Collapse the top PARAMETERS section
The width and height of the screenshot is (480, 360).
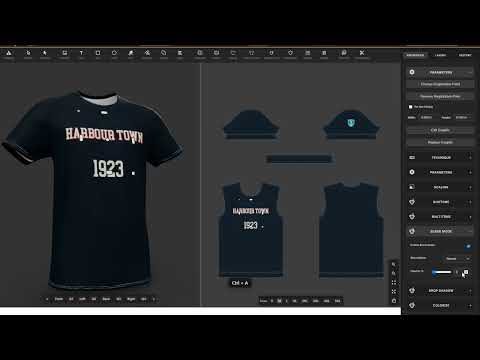tap(470, 72)
